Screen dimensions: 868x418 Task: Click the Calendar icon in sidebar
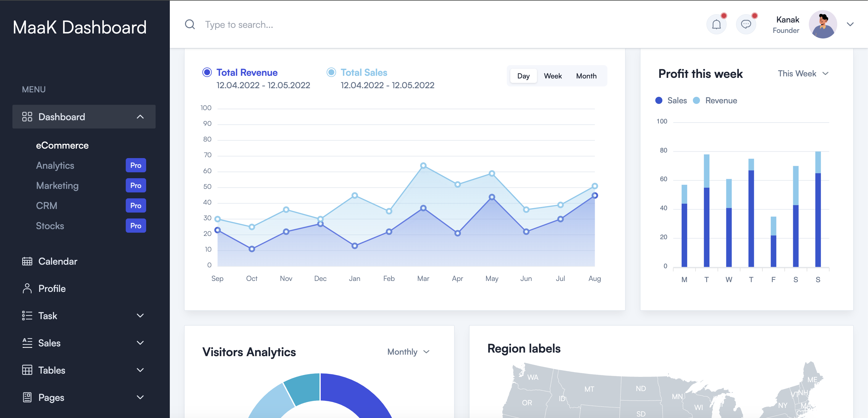[27, 261]
